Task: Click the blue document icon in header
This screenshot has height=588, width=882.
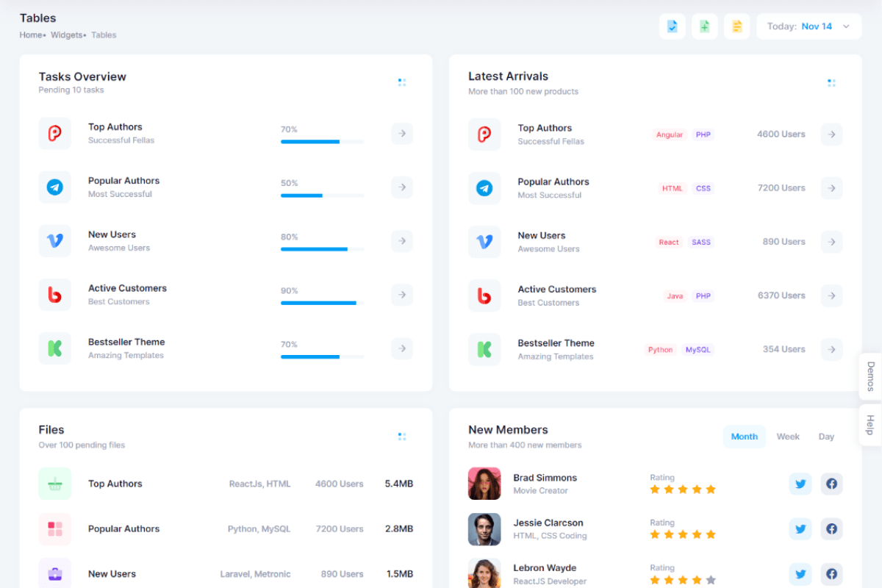Action: click(672, 26)
